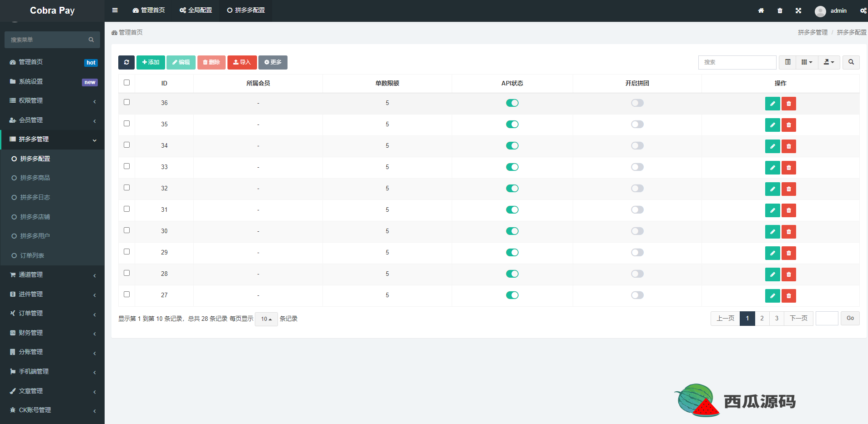This screenshot has width=868, height=424.
Task: Click the page number jump input box
Action: (x=827, y=319)
